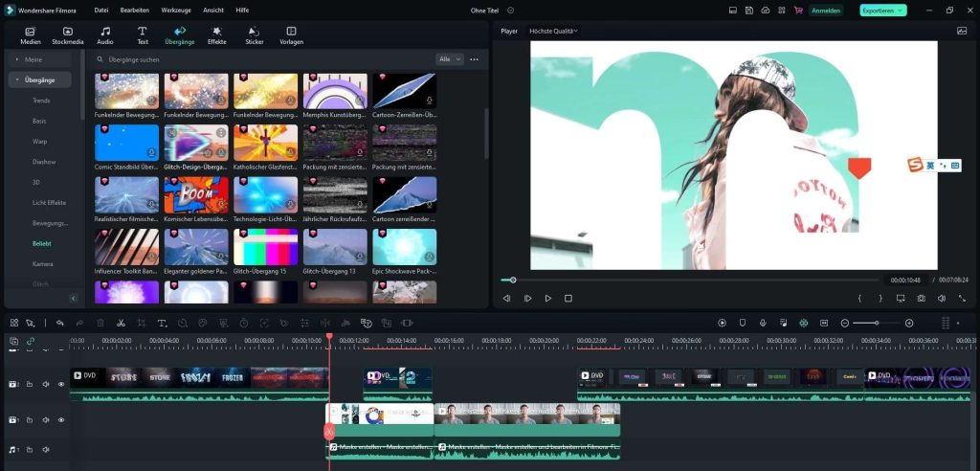This screenshot has width=980, height=471.
Task: Open the Werkzeuge menu
Action: [x=176, y=10]
